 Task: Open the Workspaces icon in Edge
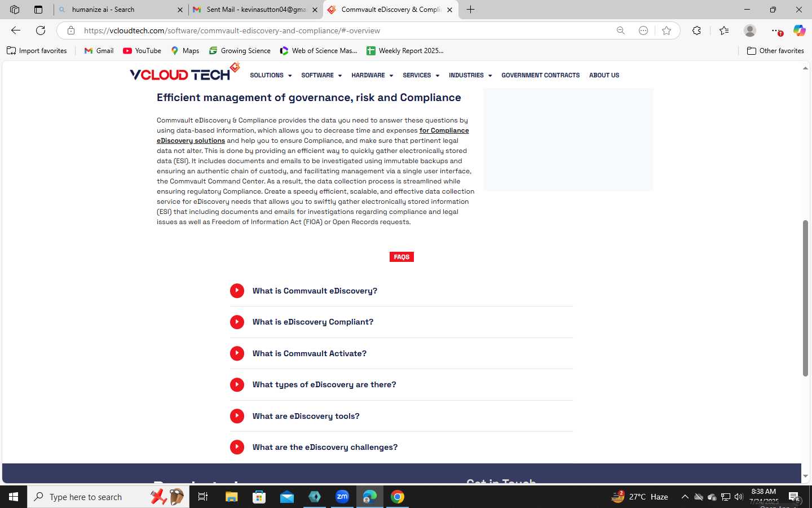coord(15,10)
